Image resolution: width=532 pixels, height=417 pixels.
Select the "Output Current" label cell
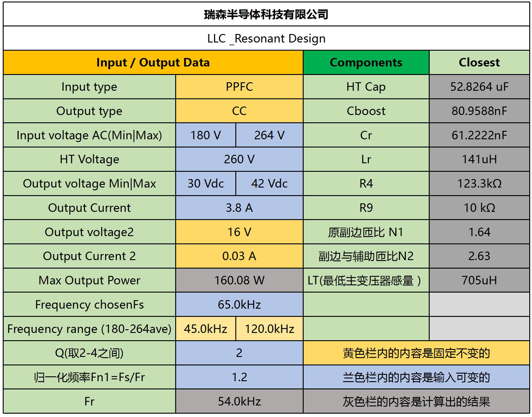(89, 208)
